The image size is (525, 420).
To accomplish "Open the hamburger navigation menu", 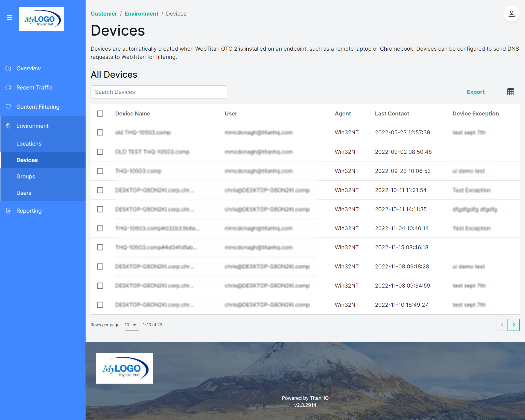I will (10, 17).
